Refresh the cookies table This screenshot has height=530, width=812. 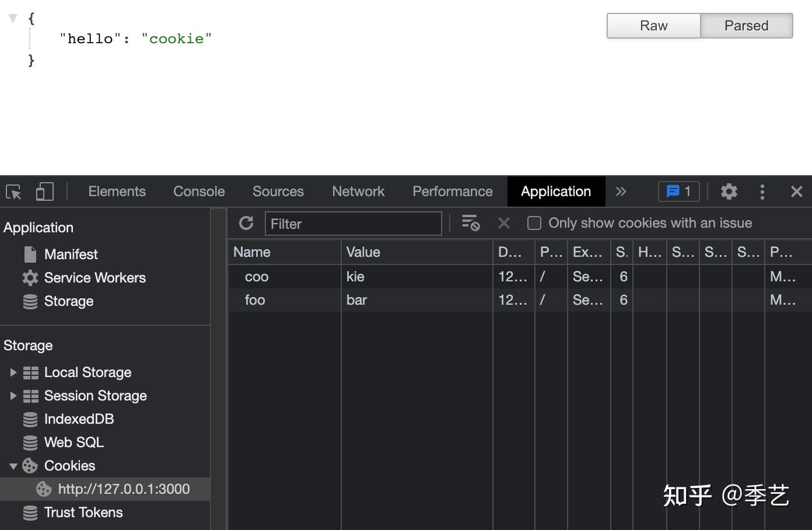(246, 223)
